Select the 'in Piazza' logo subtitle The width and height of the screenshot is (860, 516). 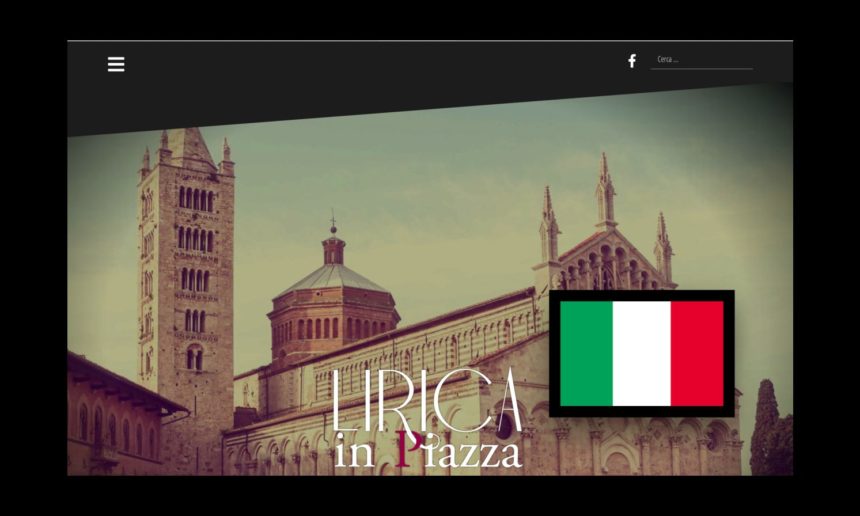click(428, 451)
